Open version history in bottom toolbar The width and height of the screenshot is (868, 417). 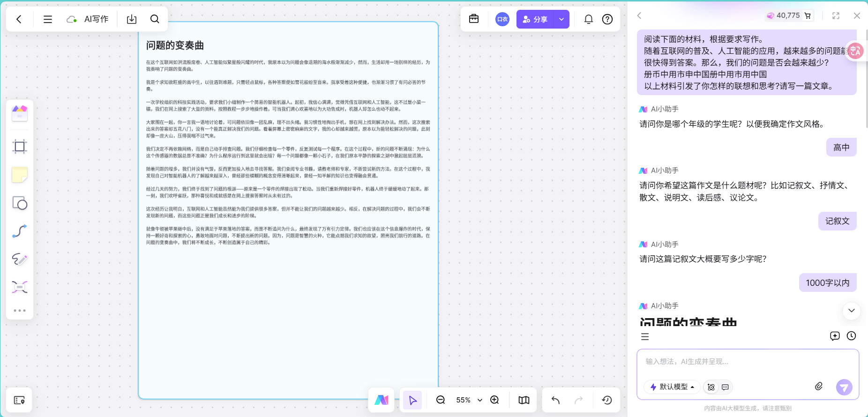click(606, 400)
